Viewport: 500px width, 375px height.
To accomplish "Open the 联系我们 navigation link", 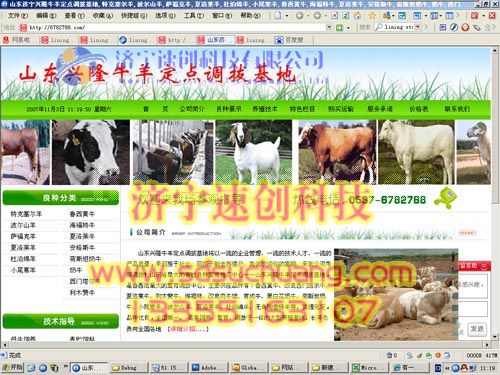I will pos(457,109).
